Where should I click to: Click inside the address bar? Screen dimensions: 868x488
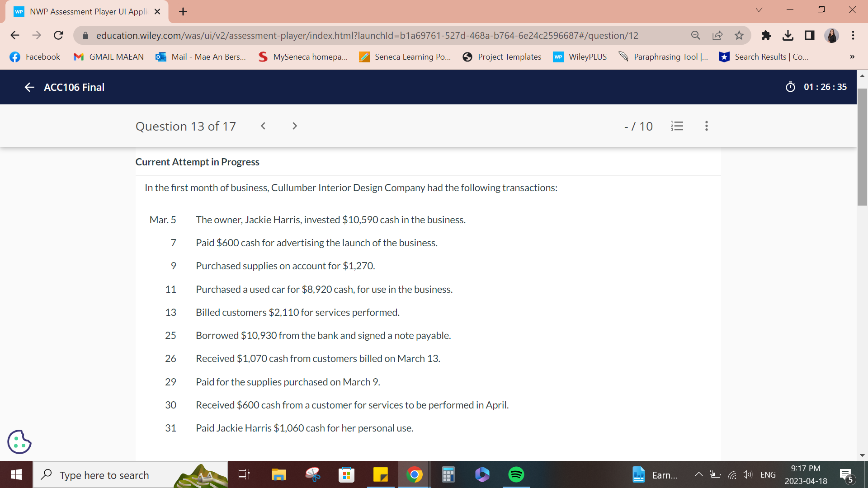(x=362, y=35)
